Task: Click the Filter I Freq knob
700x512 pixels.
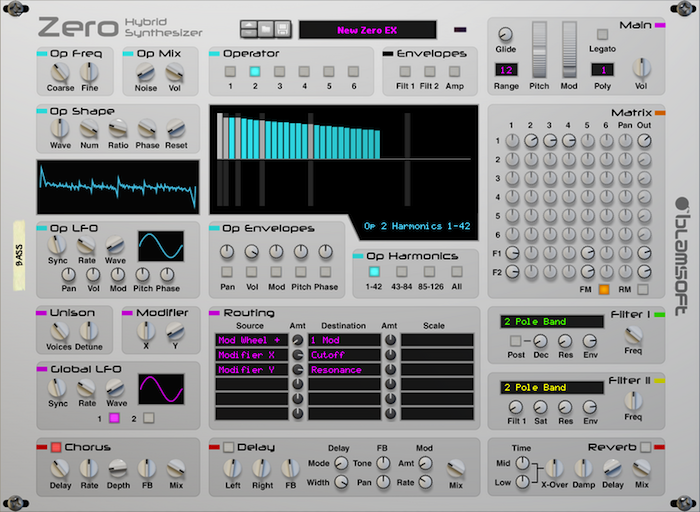Action: point(633,335)
